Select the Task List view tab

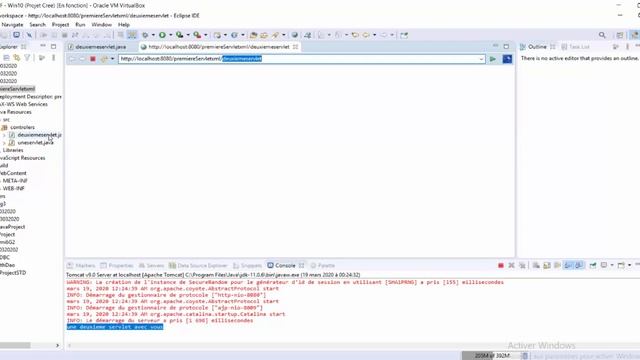576,47
